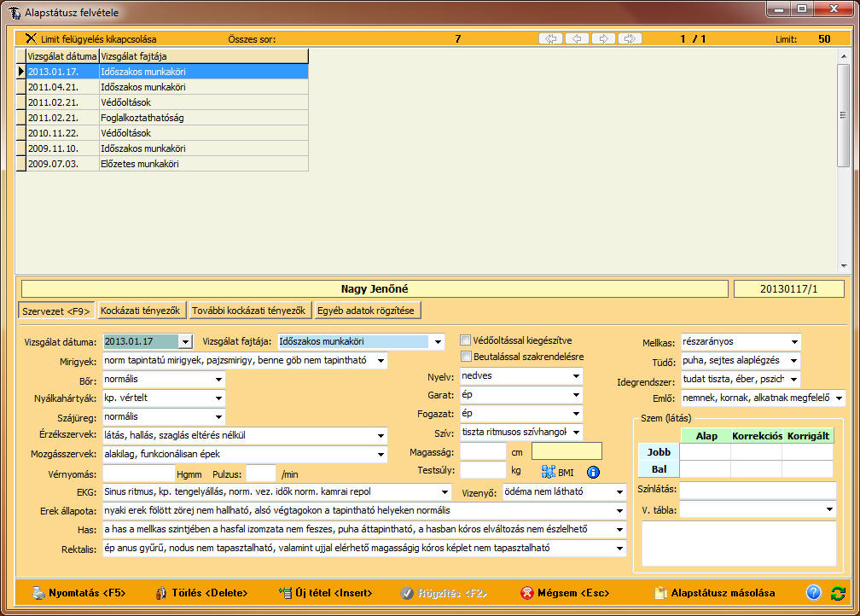860x616 pixels.
Task: Click the Rögzítés <F2> button
Action: click(x=445, y=593)
